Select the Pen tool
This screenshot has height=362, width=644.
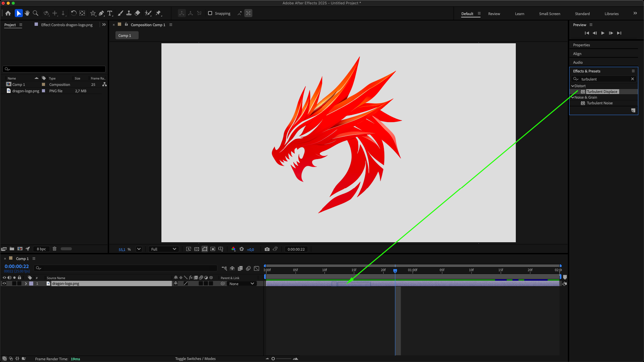tap(101, 13)
